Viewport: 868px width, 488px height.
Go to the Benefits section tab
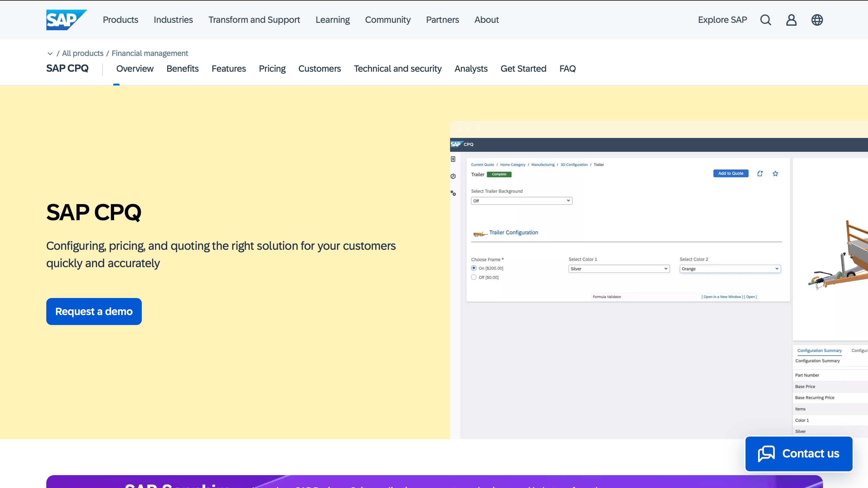click(x=183, y=69)
